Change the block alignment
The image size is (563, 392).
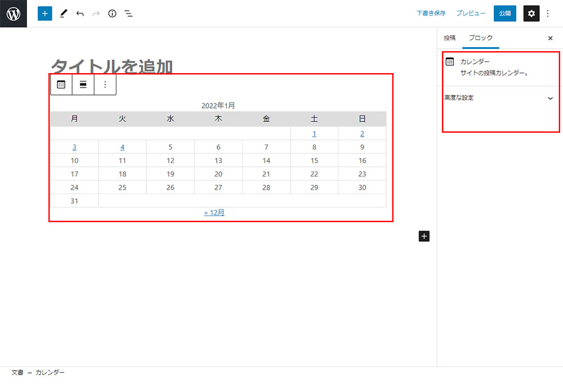[83, 84]
